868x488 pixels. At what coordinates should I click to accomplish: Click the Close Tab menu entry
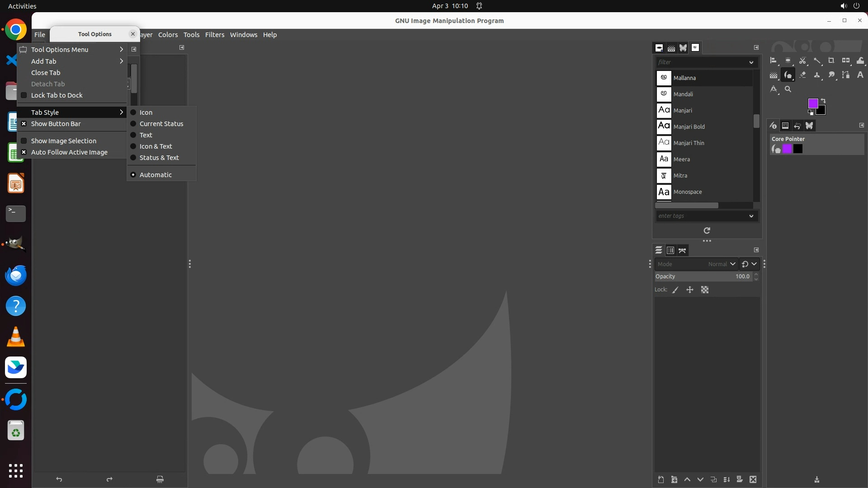click(46, 73)
